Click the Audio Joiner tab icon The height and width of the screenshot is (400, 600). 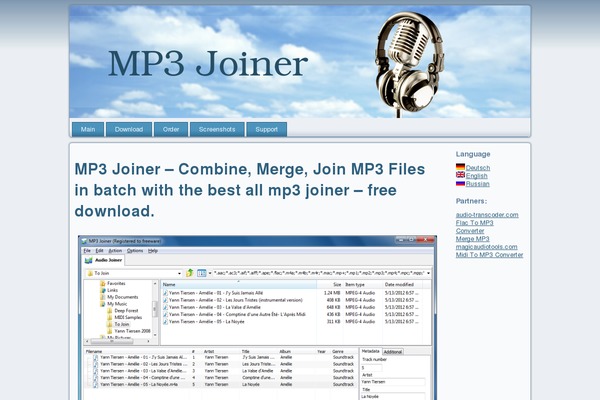(89, 260)
